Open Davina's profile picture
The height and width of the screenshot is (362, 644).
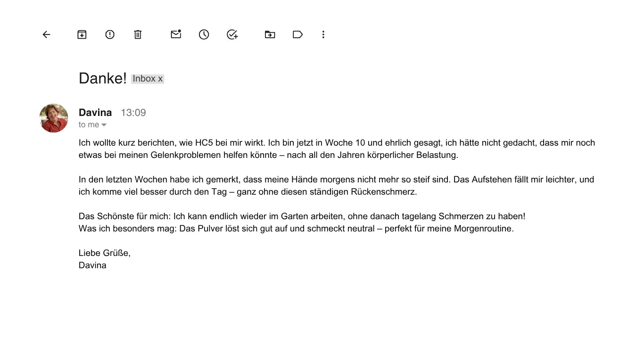[x=54, y=118]
